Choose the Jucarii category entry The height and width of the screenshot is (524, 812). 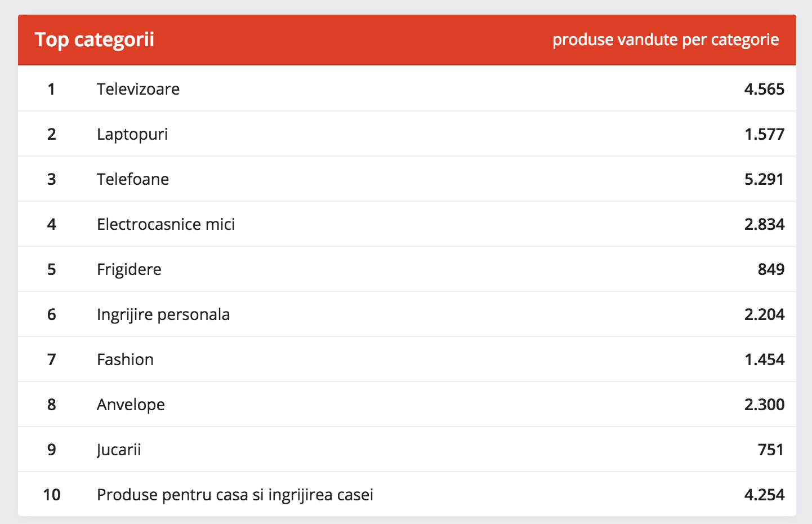[x=119, y=450]
